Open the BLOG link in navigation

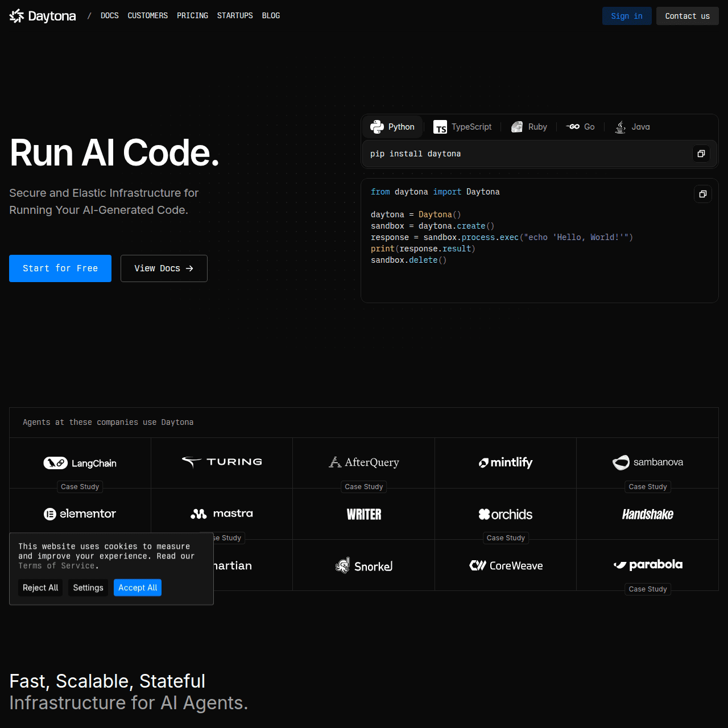point(271,15)
